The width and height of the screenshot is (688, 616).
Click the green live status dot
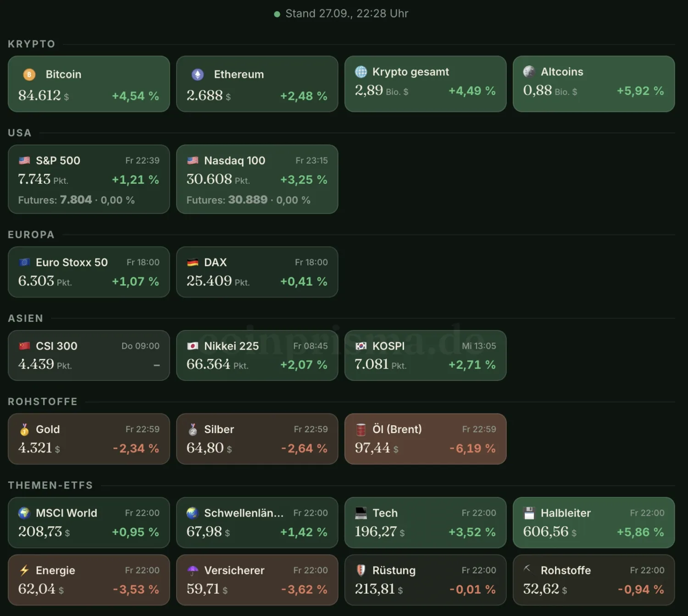[277, 14]
